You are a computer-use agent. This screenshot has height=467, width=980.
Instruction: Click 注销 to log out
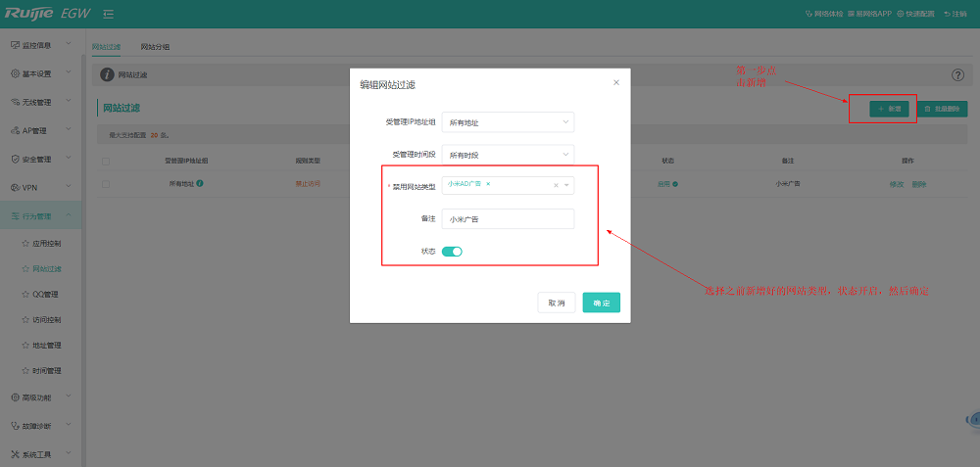point(955,14)
